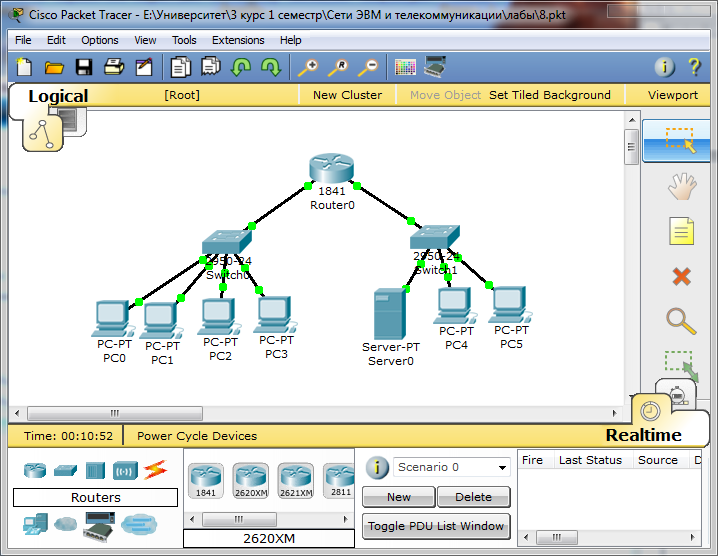Select Switch0 in the workspace
The image size is (718, 556).
227,241
